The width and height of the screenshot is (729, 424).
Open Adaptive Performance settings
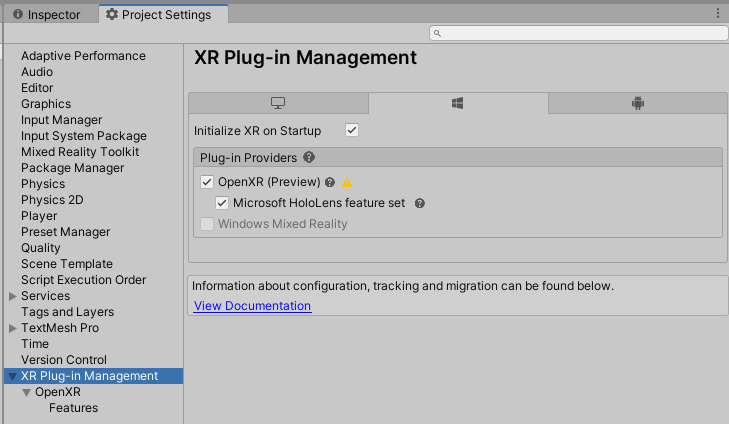click(83, 56)
